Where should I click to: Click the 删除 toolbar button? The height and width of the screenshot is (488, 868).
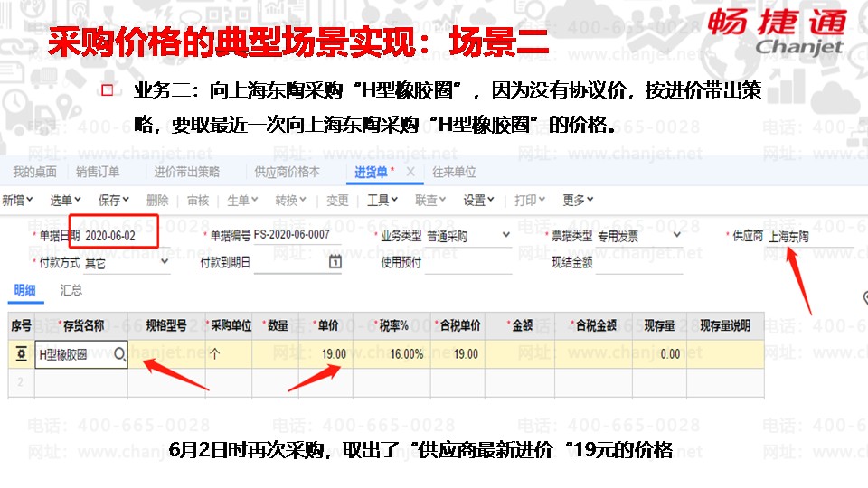point(157,201)
